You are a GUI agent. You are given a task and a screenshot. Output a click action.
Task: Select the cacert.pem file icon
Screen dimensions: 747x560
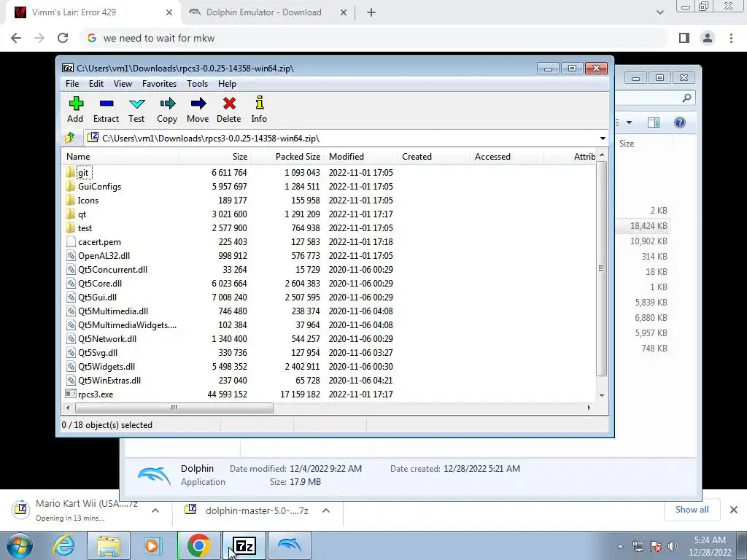71,241
